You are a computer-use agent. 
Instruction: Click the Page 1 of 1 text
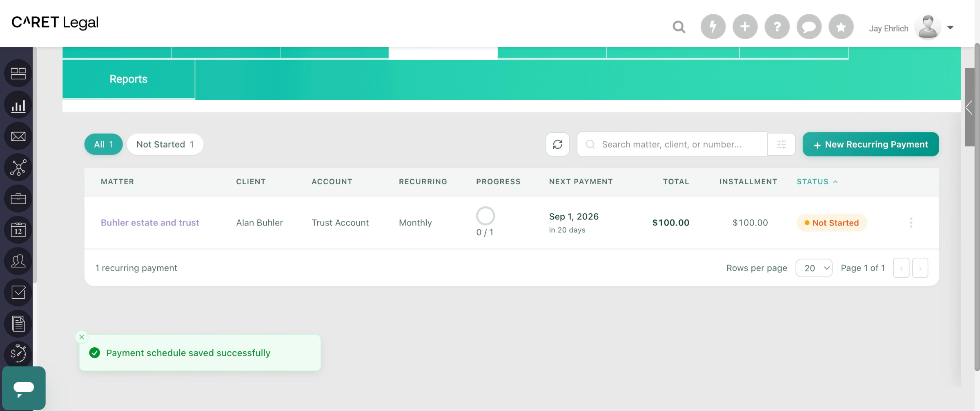(x=863, y=268)
